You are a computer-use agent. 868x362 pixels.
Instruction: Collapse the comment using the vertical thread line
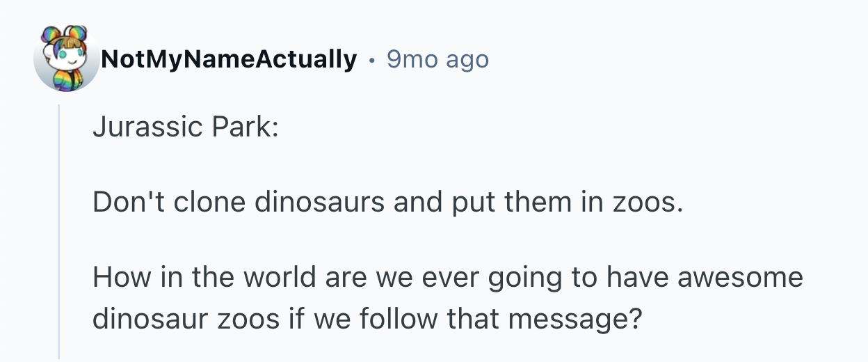60,230
